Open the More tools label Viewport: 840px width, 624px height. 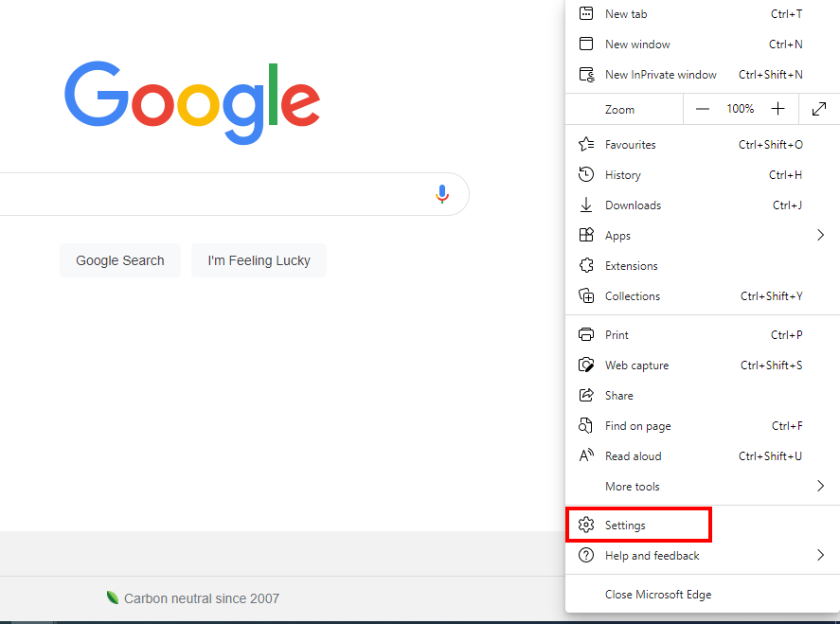pyautogui.click(x=633, y=487)
